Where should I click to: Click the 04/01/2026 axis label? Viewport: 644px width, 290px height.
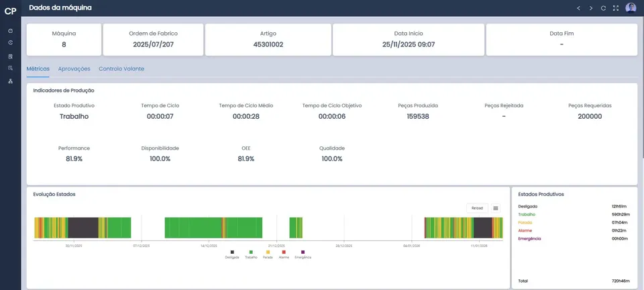(411, 246)
